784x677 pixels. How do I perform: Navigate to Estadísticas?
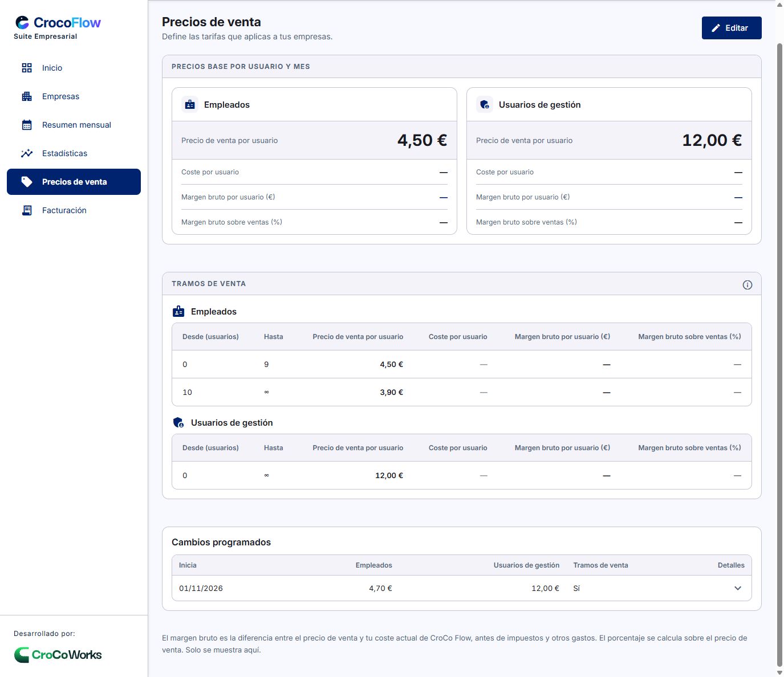click(74, 153)
